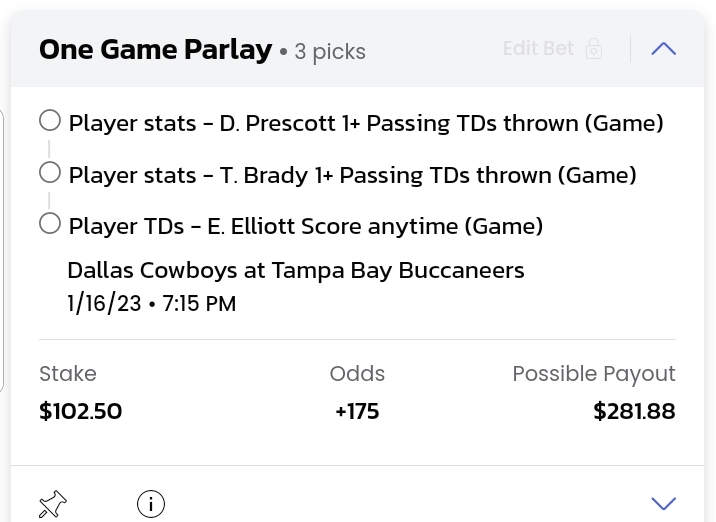Expand details with the bottom down chevron
The image size is (716, 522).
point(663,503)
